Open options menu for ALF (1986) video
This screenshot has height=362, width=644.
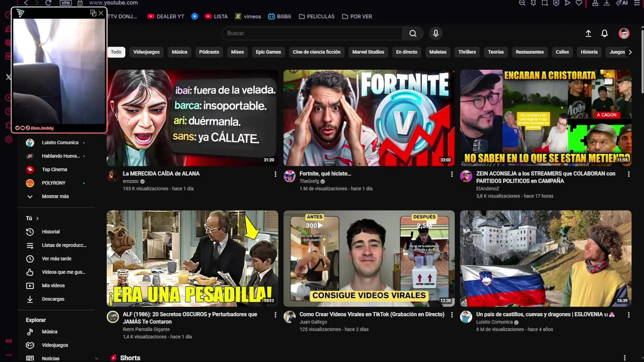tap(275, 315)
